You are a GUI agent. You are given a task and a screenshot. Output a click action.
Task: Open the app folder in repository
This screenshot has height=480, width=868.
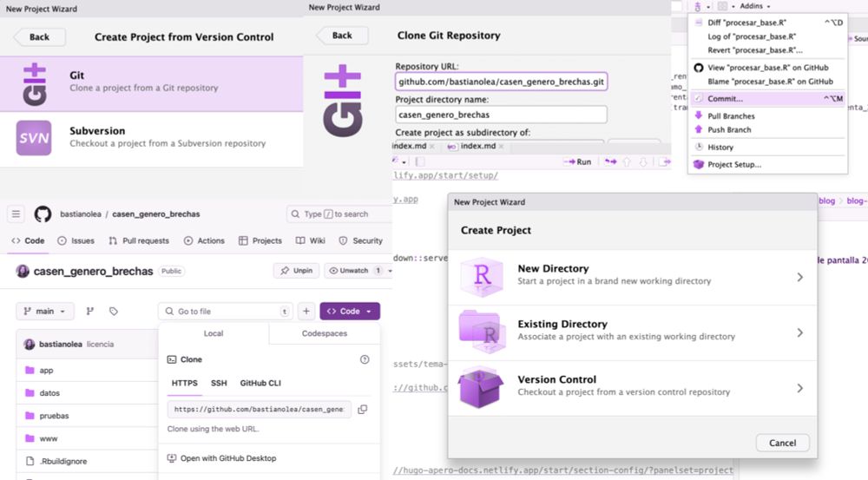point(47,371)
